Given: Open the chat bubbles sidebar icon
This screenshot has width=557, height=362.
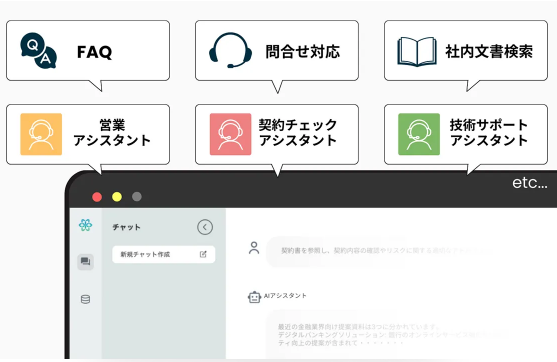Looking at the screenshot, I should coord(85,262).
